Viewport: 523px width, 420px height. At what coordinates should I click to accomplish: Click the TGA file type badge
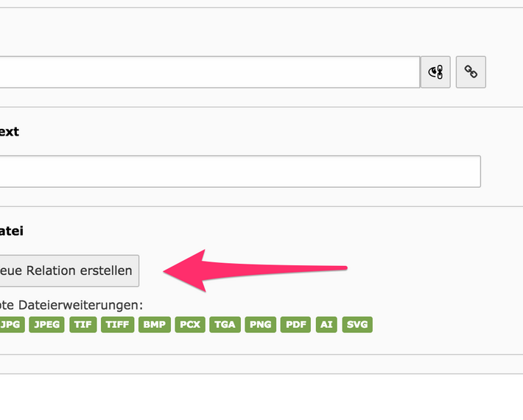(225, 324)
